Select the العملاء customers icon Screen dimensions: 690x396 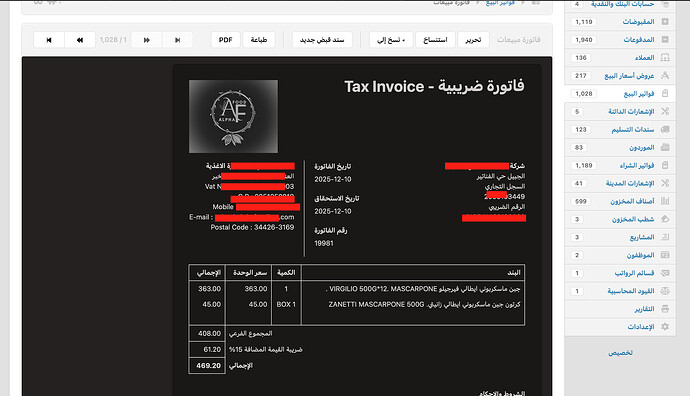[x=665, y=58]
